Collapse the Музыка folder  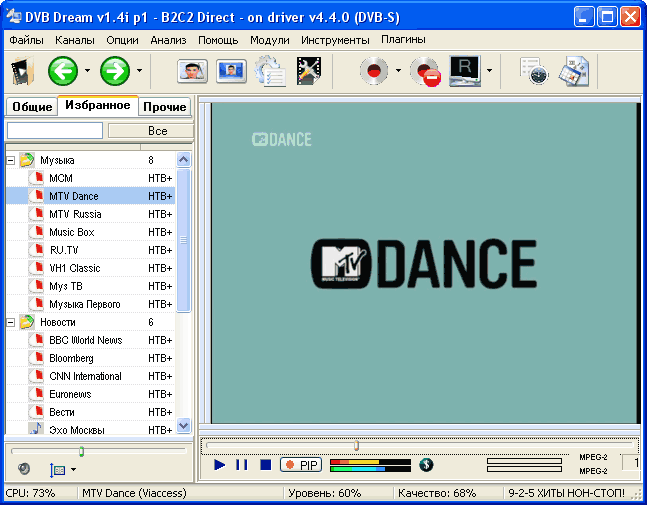click(11, 160)
